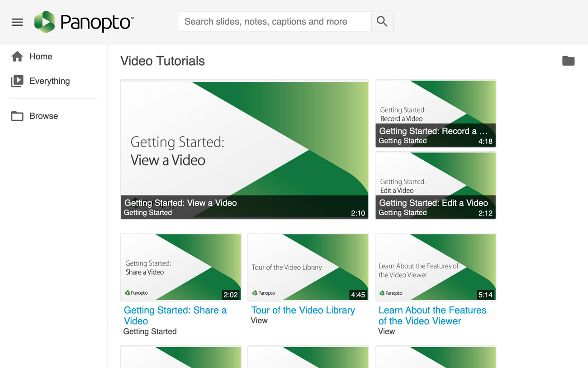The width and height of the screenshot is (588, 368).
Task: Click the Browse folder icon in sidebar
Action: click(x=17, y=116)
